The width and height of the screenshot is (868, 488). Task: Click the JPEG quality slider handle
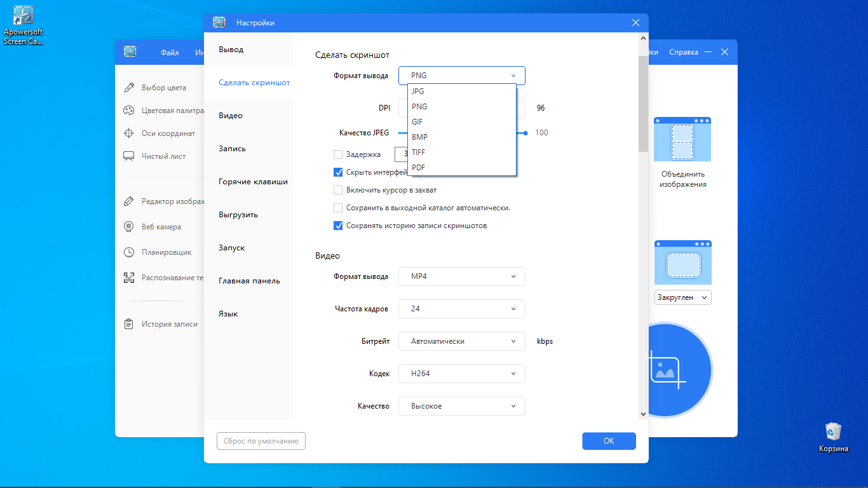coord(526,133)
